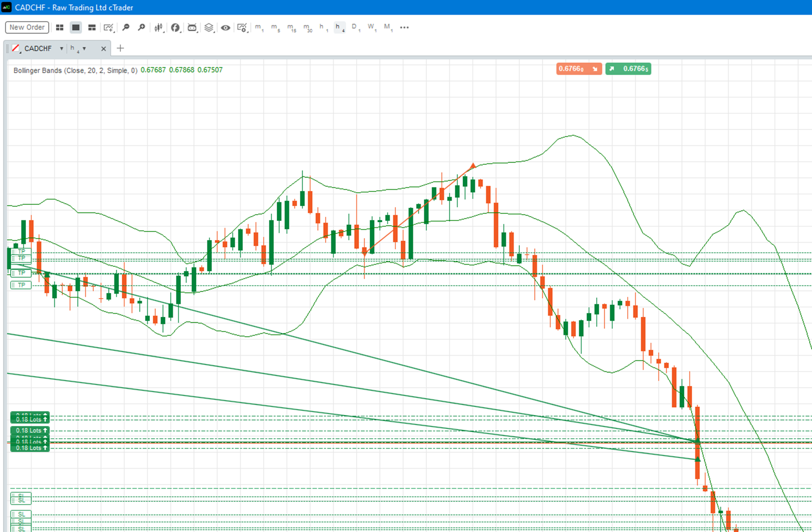Select the highlighted h4 timeframe in toolbar
Viewport: 812px width, 532px height.
340,27
